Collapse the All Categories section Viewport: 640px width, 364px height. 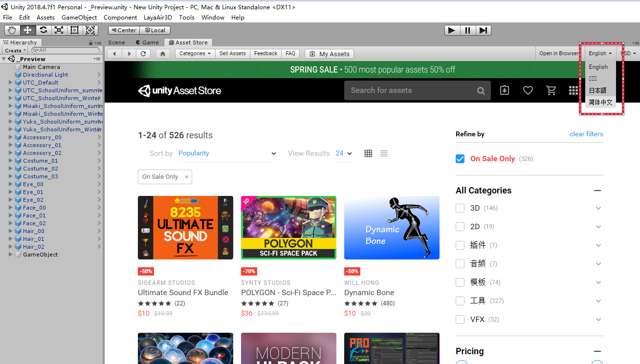click(597, 191)
